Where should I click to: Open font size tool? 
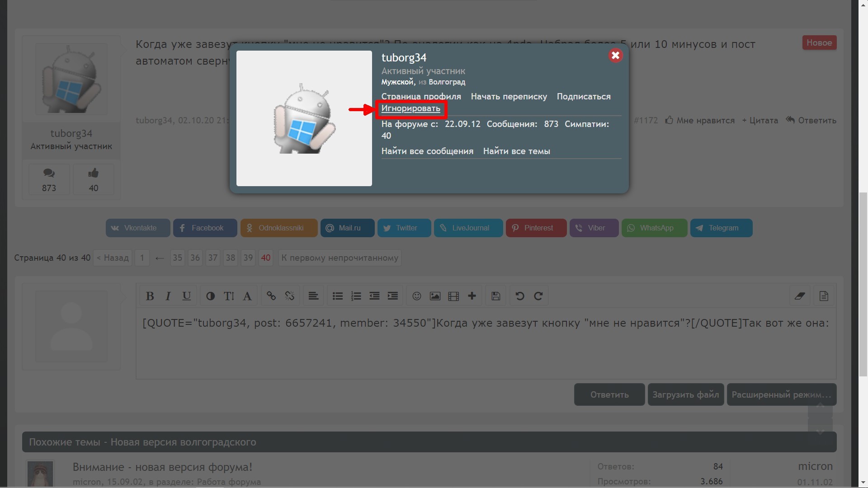coord(229,296)
